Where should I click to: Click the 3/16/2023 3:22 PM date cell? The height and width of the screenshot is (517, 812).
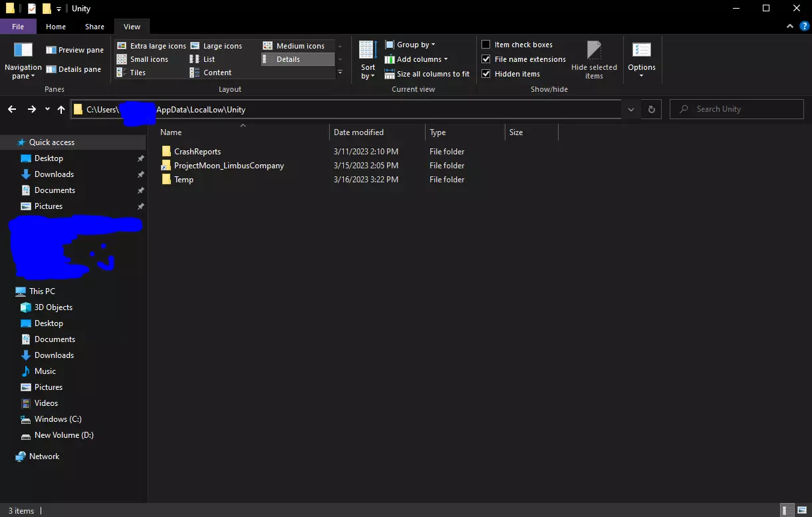(x=366, y=180)
